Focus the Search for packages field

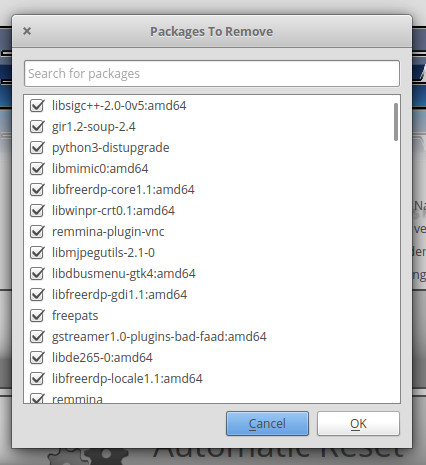[x=212, y=74]
